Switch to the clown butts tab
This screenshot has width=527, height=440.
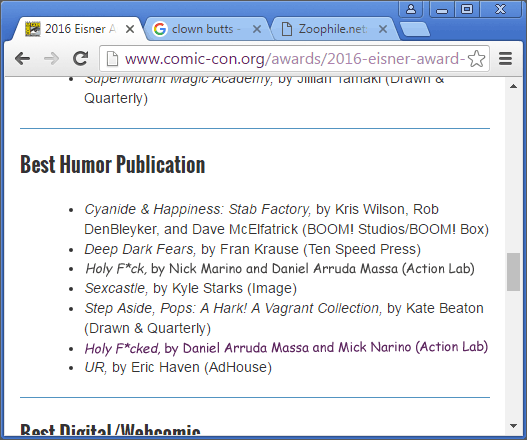tap(206, 29)
